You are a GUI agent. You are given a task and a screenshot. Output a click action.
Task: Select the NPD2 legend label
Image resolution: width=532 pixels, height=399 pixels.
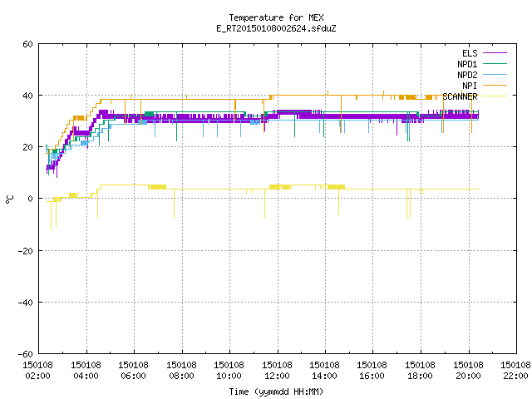pos(467,75)
